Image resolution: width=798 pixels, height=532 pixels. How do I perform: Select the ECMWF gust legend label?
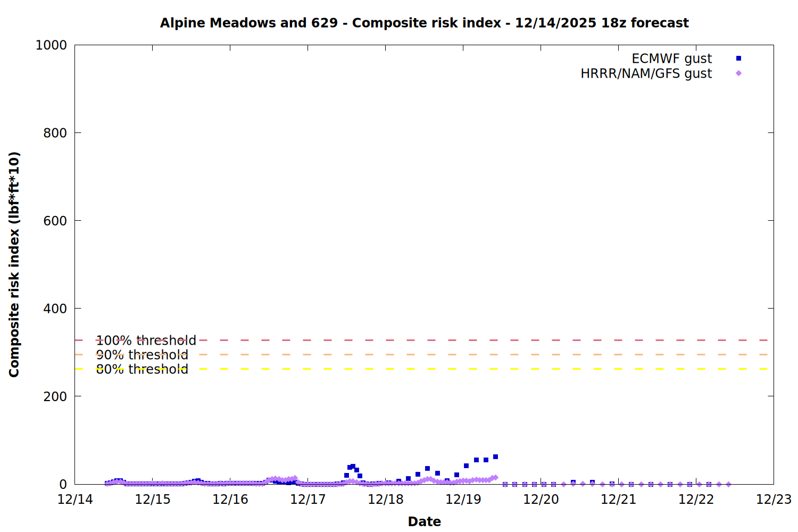[x=671, y=59]
